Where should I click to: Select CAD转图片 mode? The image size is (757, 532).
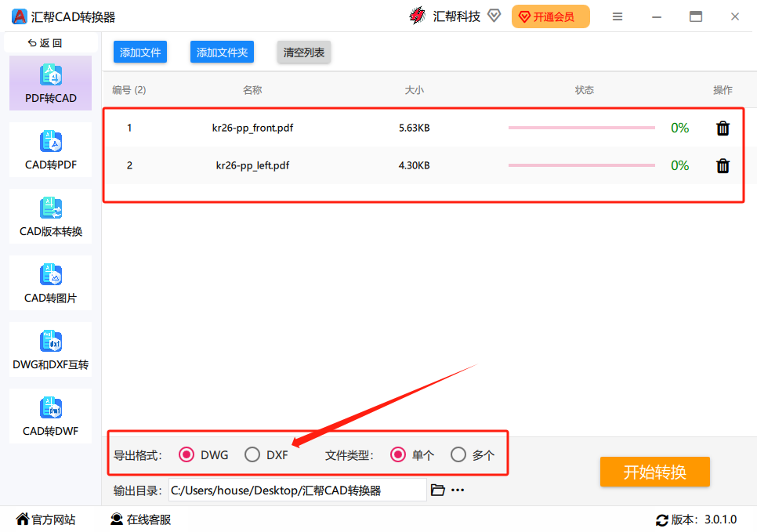51,283
